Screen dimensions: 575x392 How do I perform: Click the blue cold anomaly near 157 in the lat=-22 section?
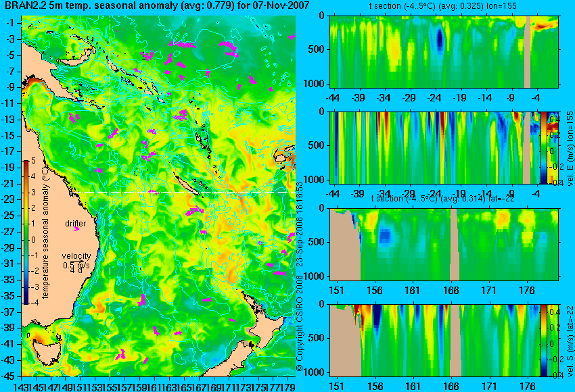point(385,235)
